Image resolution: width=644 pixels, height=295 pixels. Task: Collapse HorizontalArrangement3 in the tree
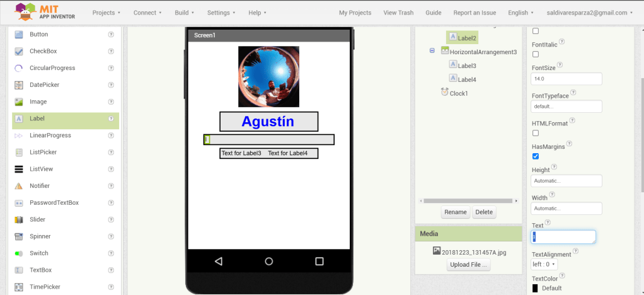(x=432, y=51)
